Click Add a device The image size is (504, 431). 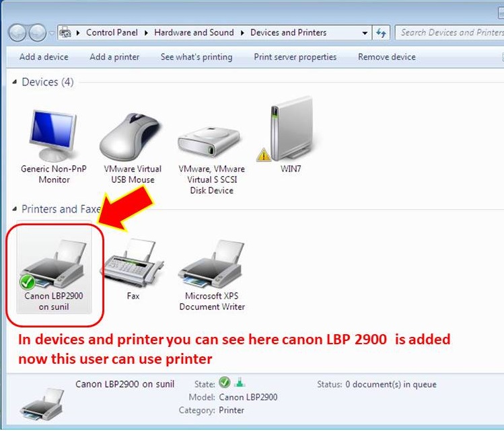pyautogui.click(x=44, y=57)
